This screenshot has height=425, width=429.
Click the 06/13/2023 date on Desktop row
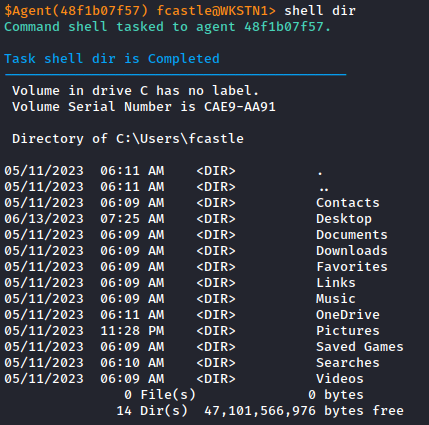[44, 219]
